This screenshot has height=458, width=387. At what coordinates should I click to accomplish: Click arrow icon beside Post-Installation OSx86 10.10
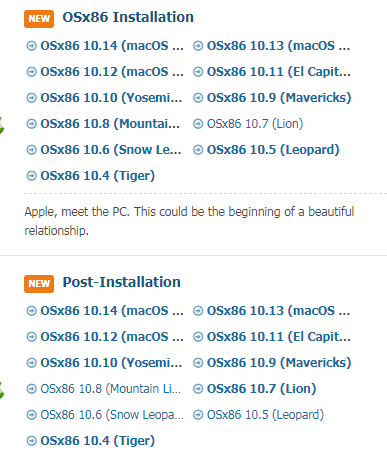31,363
